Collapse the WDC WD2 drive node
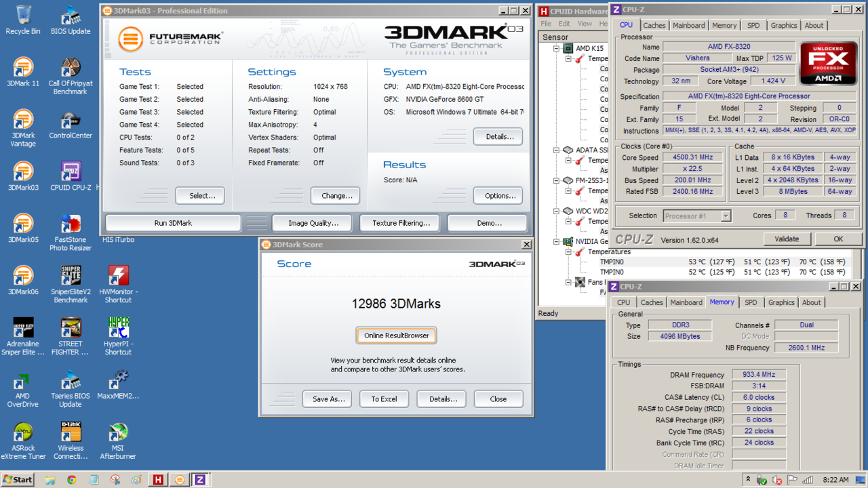The width and height of the screenshot is (868, 488). click(x=557, y=211)
